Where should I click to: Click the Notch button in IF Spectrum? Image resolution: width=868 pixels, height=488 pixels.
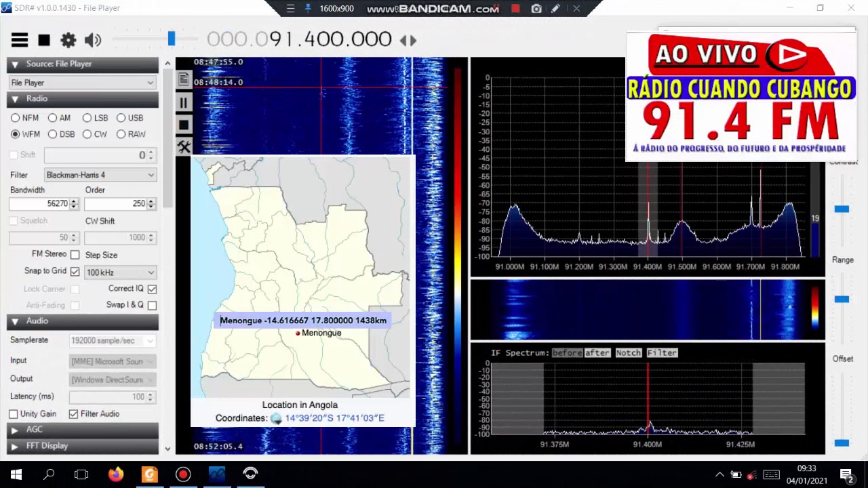(628, 353)
